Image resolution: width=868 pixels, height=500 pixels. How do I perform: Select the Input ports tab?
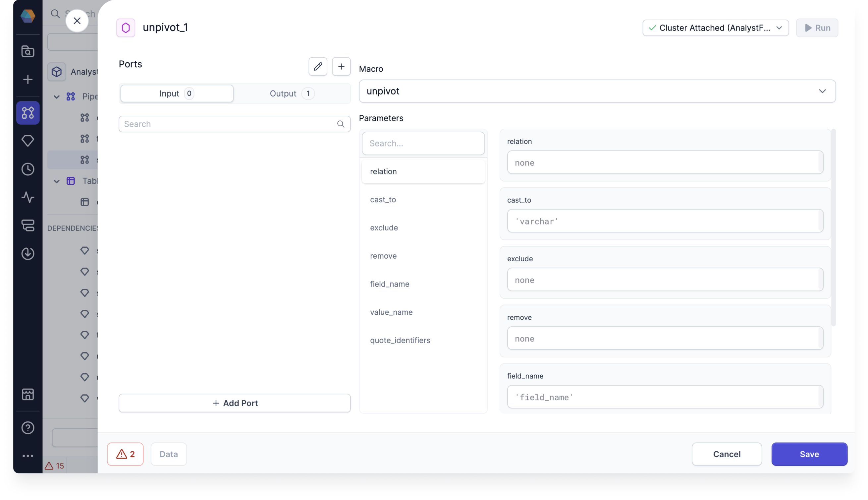(x=177, y=94)
